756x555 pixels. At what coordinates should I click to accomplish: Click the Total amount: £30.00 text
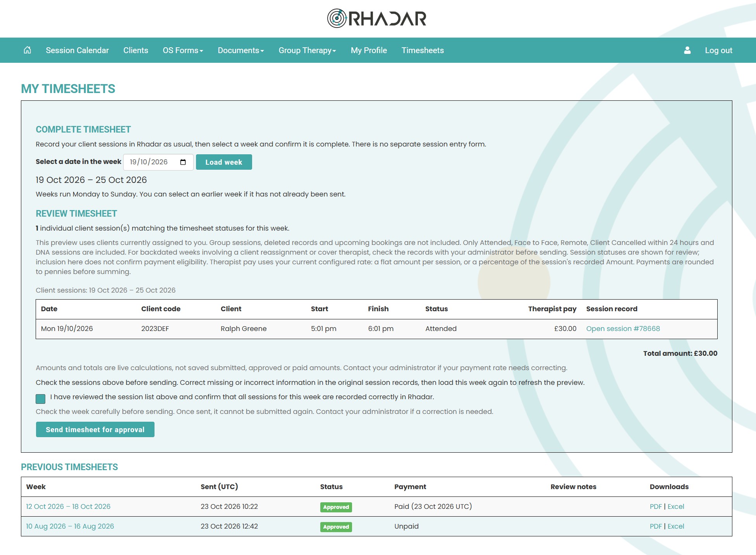(x=680, y=353)
